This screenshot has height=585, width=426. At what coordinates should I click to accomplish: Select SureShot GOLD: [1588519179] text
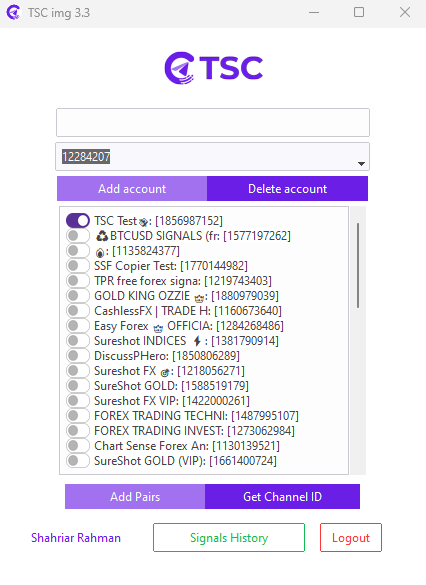tap(171, 386)
